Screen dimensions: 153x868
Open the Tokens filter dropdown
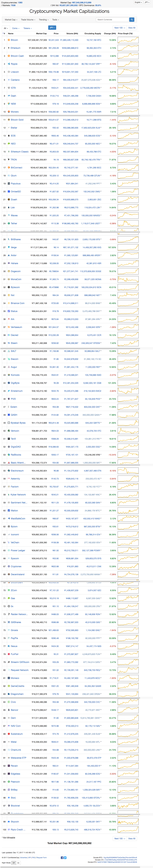click(28, 28)
